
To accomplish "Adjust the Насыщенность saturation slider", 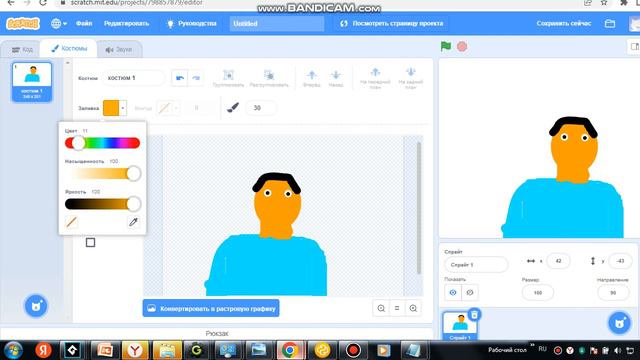I will pyautogui.click(x=102, y=173).
